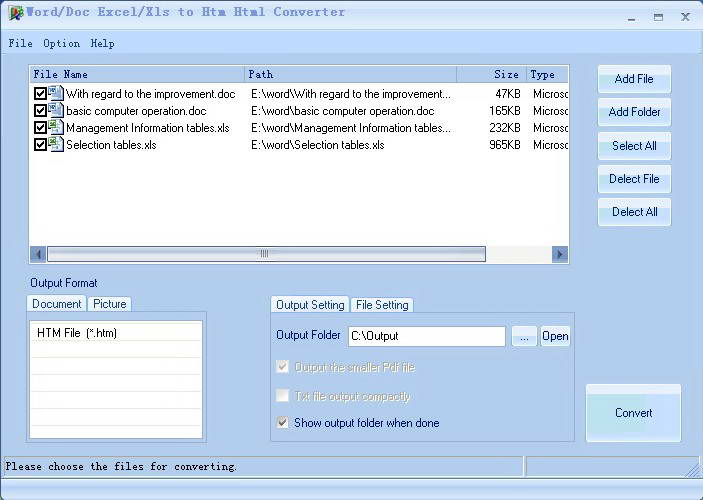Image resolution: width=703 pixels, height=500 pixels.
Task: Switch to the Output Setting tab
Action: click(310, 305)
